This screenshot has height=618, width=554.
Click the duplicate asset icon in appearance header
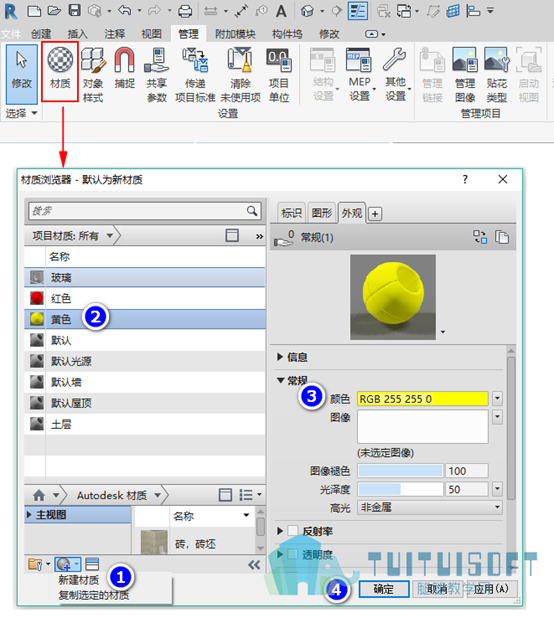coord(502,237)
